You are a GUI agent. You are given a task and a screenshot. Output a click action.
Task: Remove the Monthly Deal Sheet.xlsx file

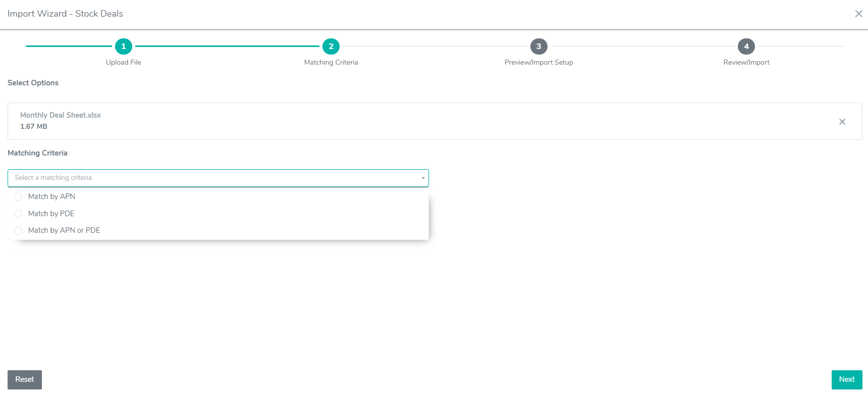click(x=842, y=122)
